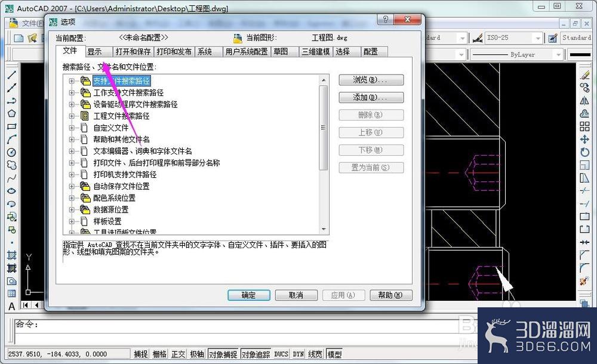
Task: Expand the 样板设置 tree node
Action: pos(72,221)
